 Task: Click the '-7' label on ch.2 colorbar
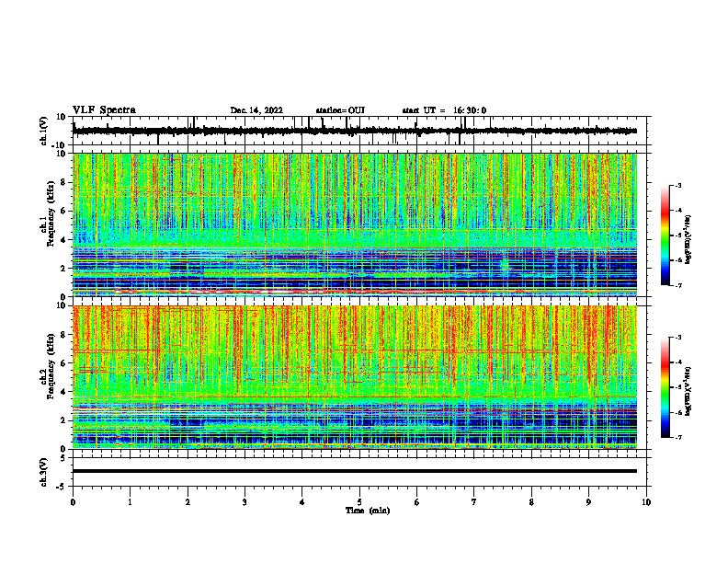tap(678, 437)
